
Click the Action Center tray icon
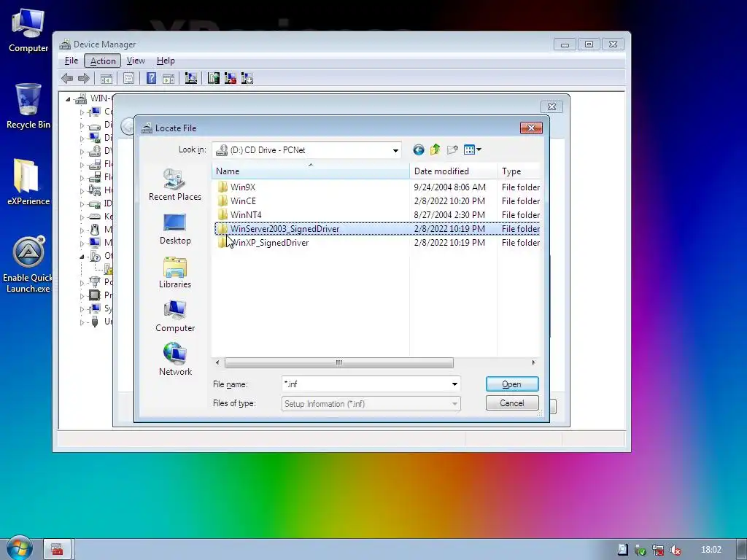tap(623, 550)
